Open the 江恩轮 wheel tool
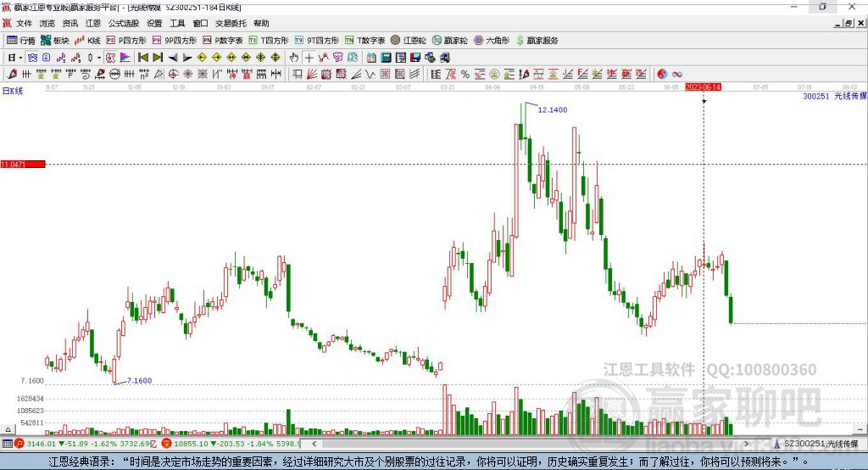 click(x=409, y=41)
